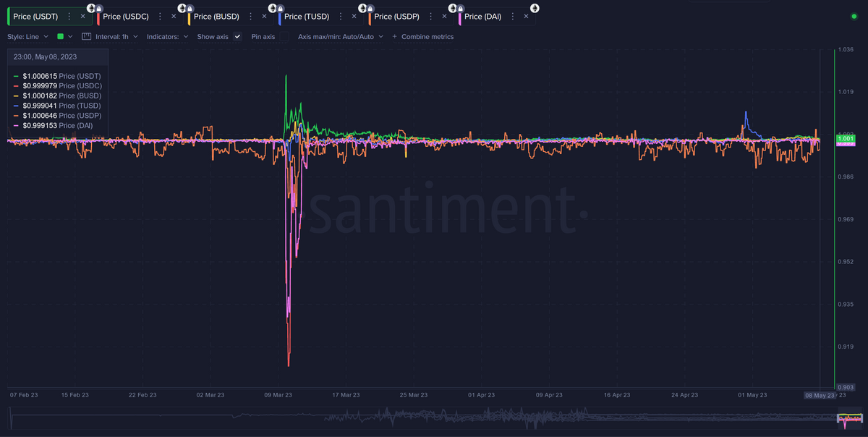This screenshot has height=437, width=868.
Task: Click the lock icon on USDT metric
Action: point(99,9)
